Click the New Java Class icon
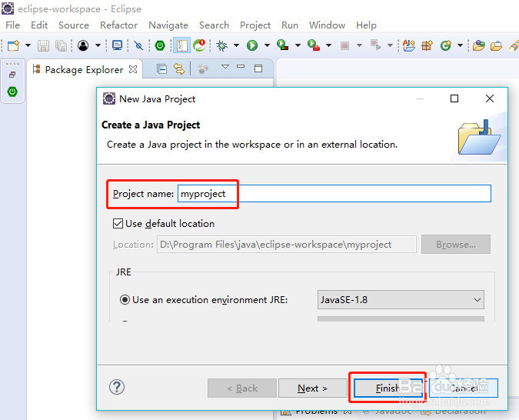The width and height of the screenshot is (519, 420). (446, 45)
